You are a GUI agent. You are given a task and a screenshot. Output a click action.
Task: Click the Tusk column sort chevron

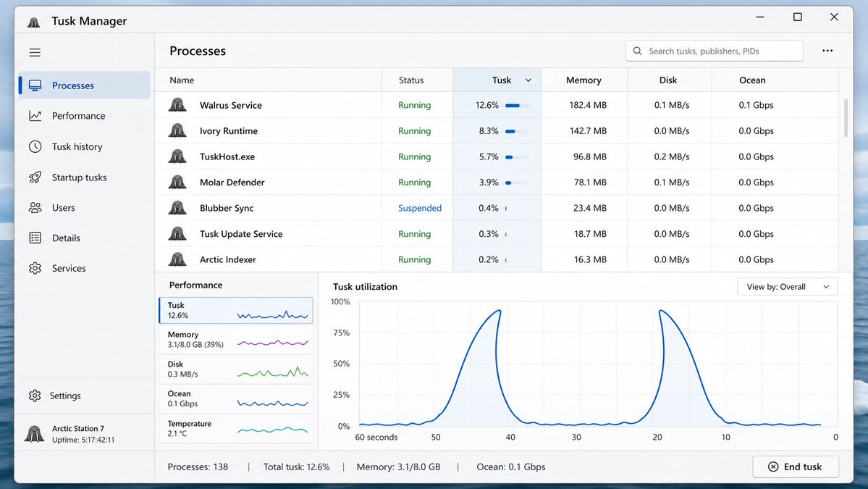(528, 80)
